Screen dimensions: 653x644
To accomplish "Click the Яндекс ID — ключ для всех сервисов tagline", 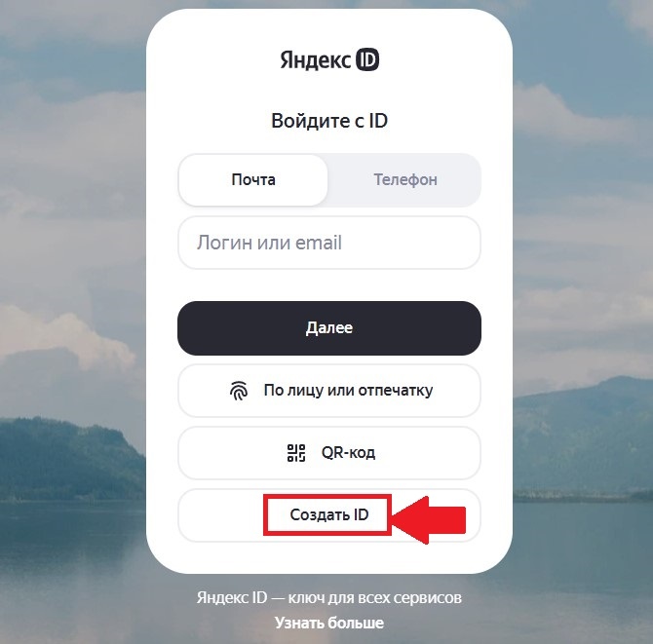I will pyautogui.click(x=329, y=598).
